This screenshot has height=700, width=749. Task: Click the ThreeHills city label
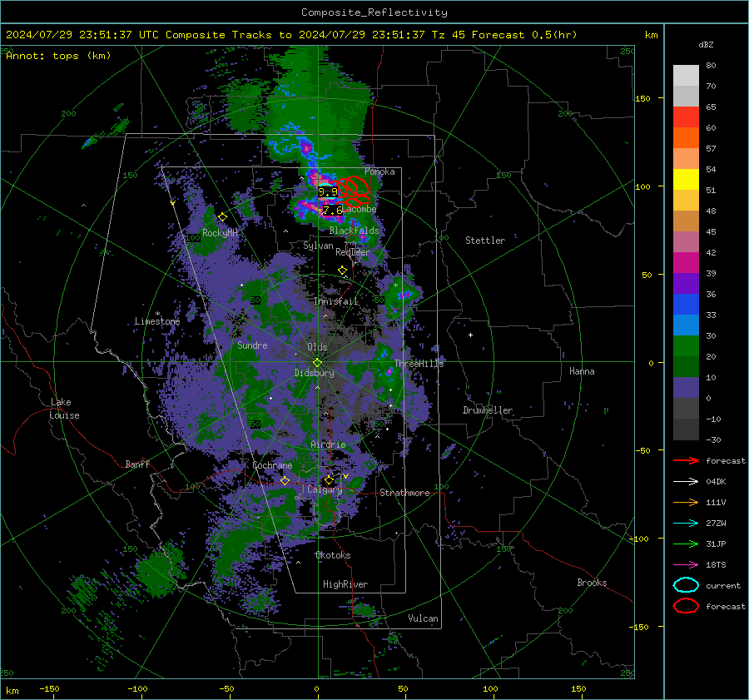(419, 364)
